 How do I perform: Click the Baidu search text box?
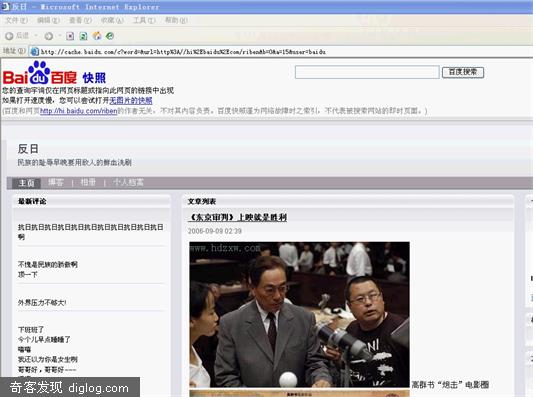click(367, 72)
